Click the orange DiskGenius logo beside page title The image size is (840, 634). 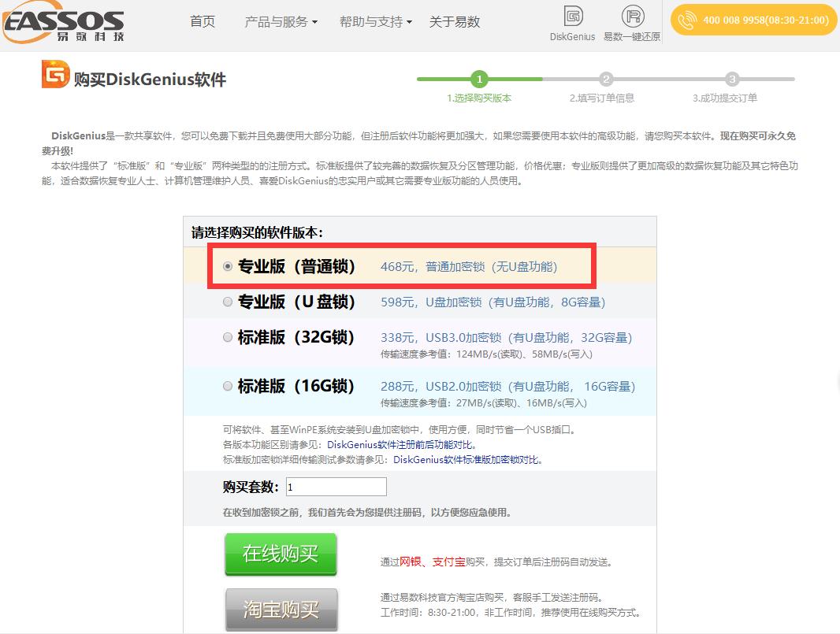[x=56, y=75]
